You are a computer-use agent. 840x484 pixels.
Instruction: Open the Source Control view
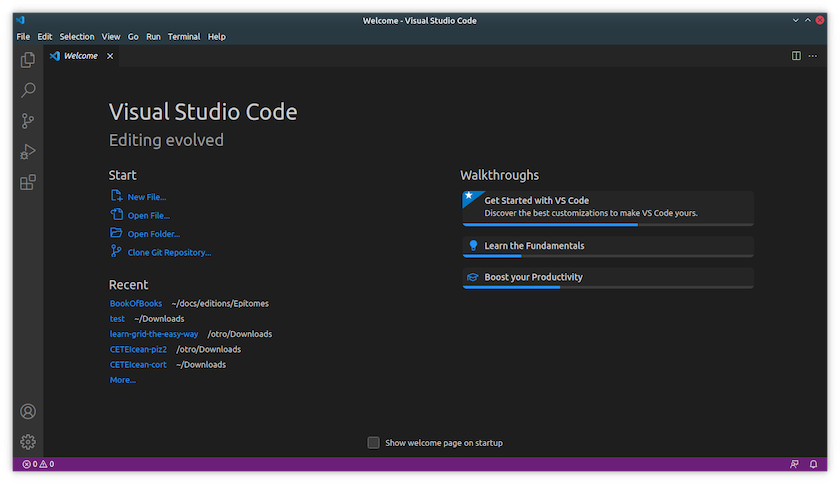click(x=28, y=121)
